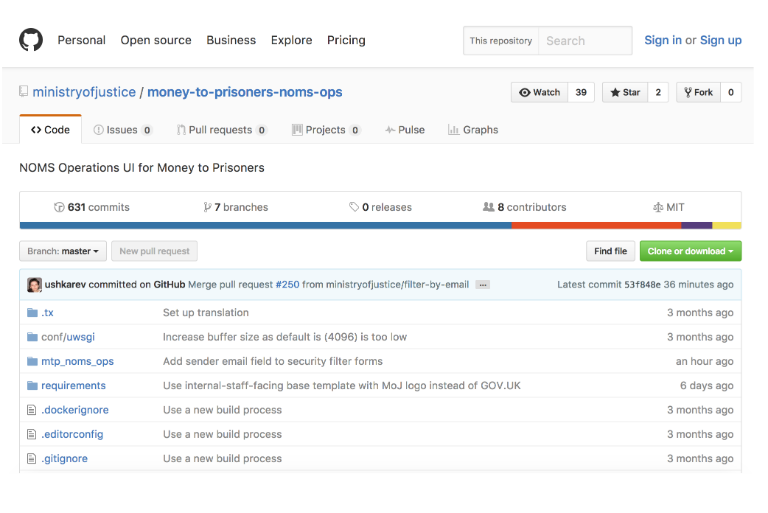Focus the repository Search field
The height and width of the screenshot is (513, 768).
585,41
